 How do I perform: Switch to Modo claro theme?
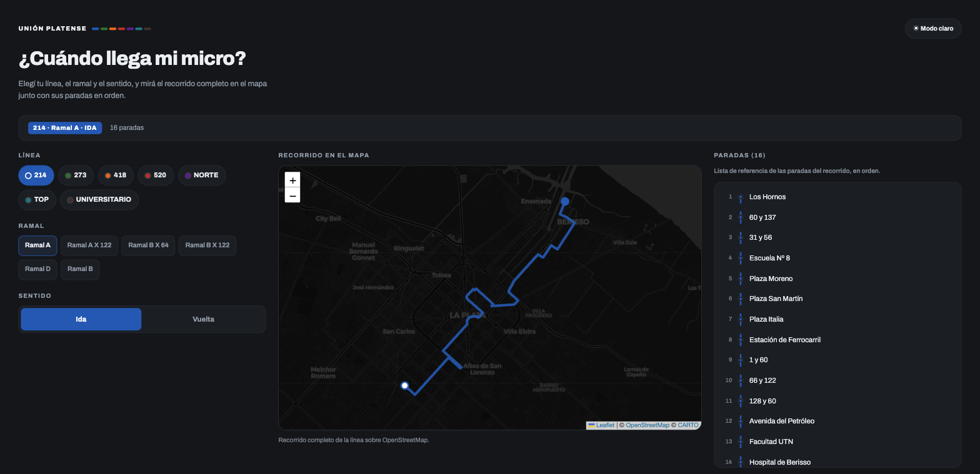pos(933,29)
